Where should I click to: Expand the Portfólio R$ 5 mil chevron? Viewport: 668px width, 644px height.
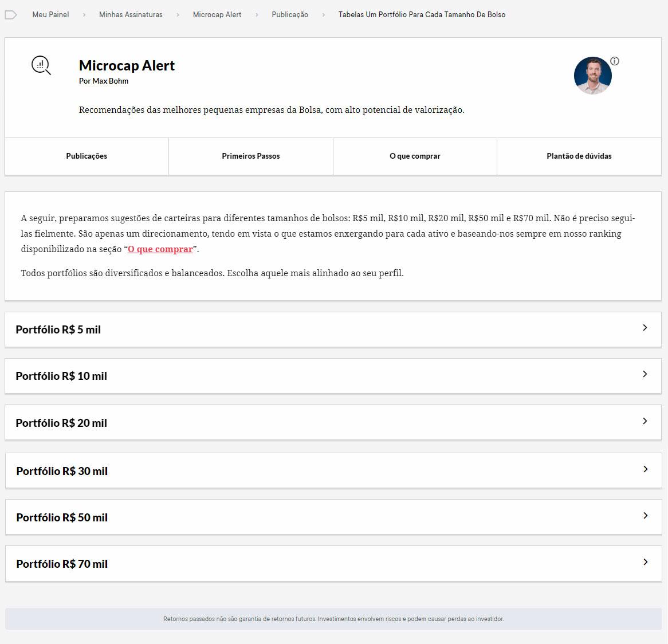click(x=645, y=328)
